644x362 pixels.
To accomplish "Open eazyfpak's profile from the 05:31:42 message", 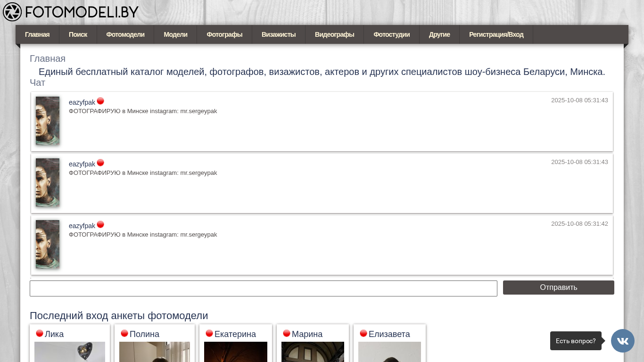I will tap(82, 226).
